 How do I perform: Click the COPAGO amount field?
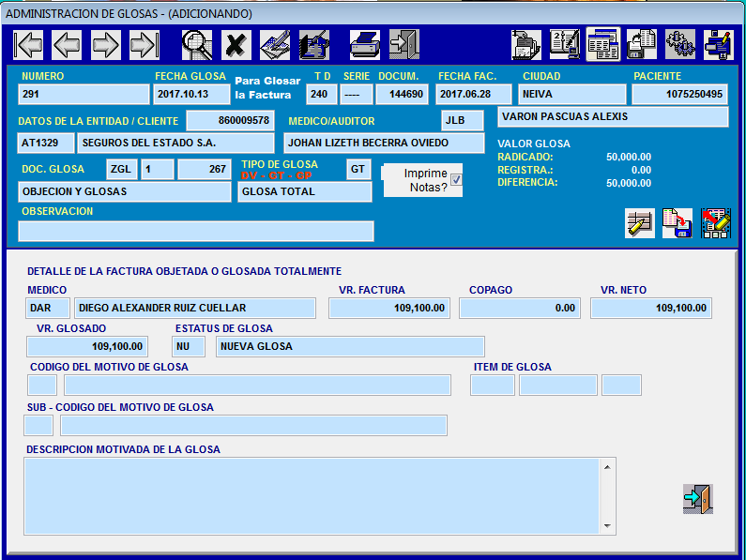[520, 309]
